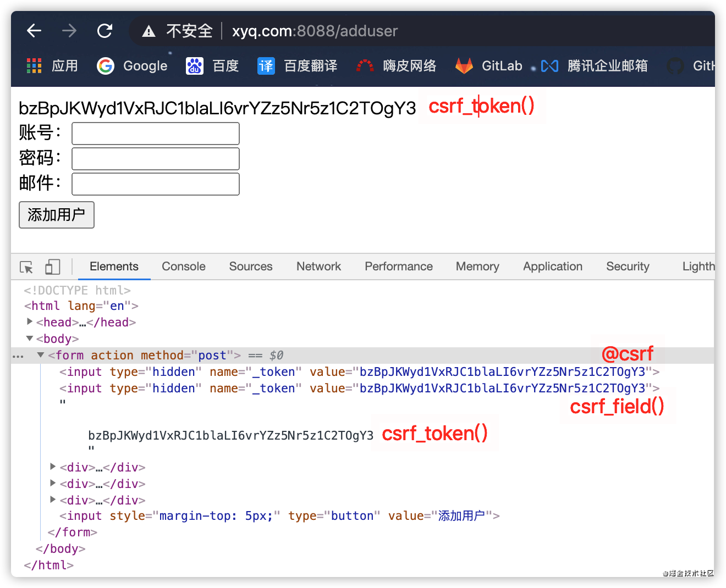Select the html lang="en" line
The height and width of the screenshot is (588, 726).
click(81, 306)
